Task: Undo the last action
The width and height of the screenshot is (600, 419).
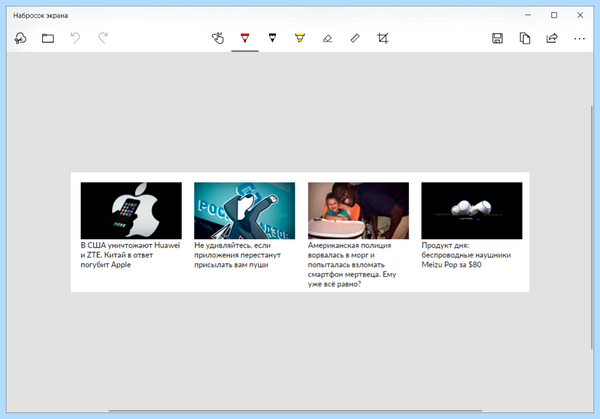Action: (x=75, y=38)
